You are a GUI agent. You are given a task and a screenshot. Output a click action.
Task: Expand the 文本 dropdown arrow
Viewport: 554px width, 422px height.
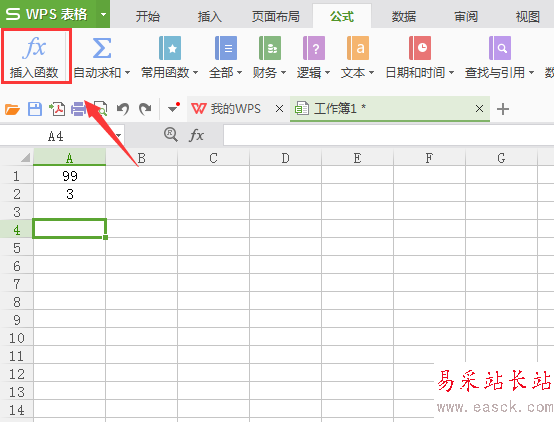[x=371, y=73]
